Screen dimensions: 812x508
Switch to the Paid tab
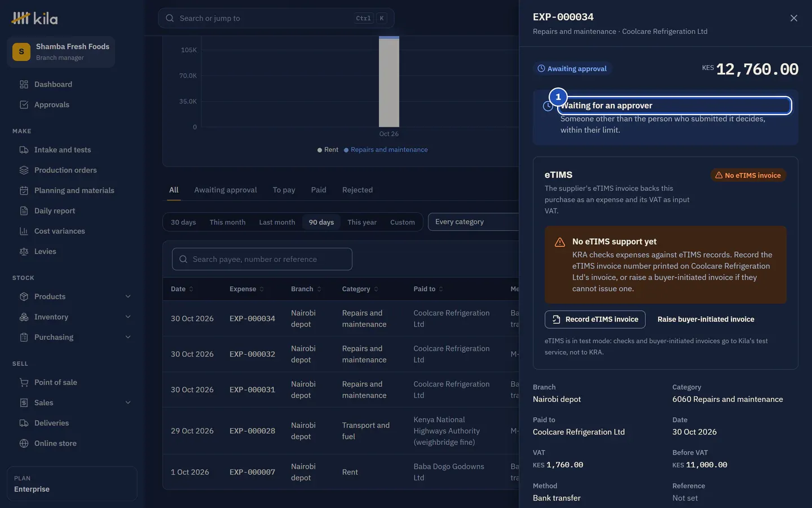click(x=319, y=190)
